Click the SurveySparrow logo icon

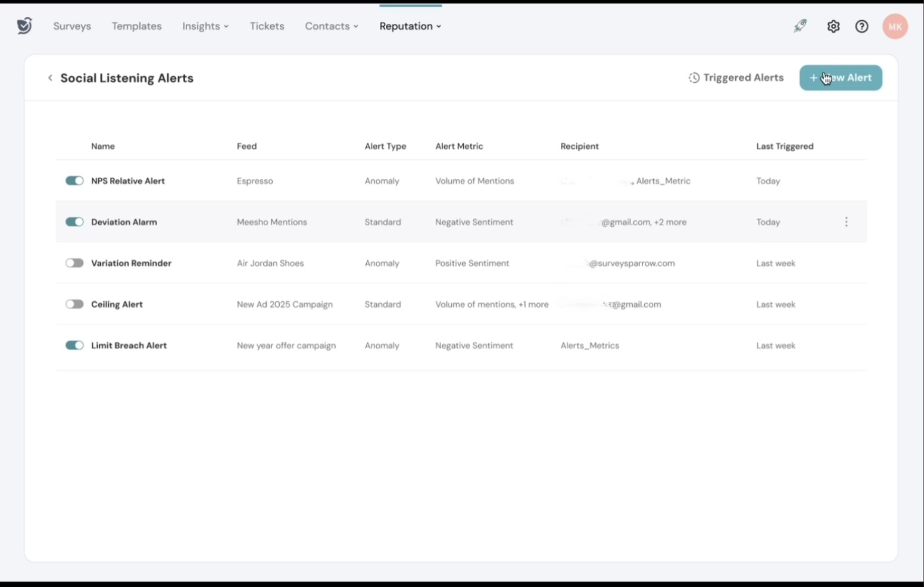pos(24,26)
